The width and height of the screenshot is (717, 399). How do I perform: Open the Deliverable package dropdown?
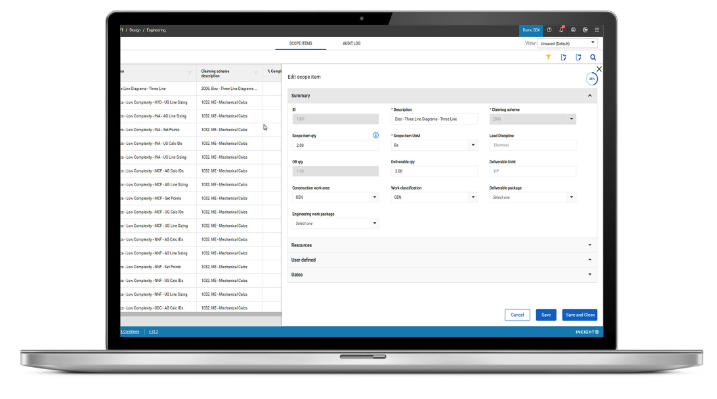click(532, 197)
